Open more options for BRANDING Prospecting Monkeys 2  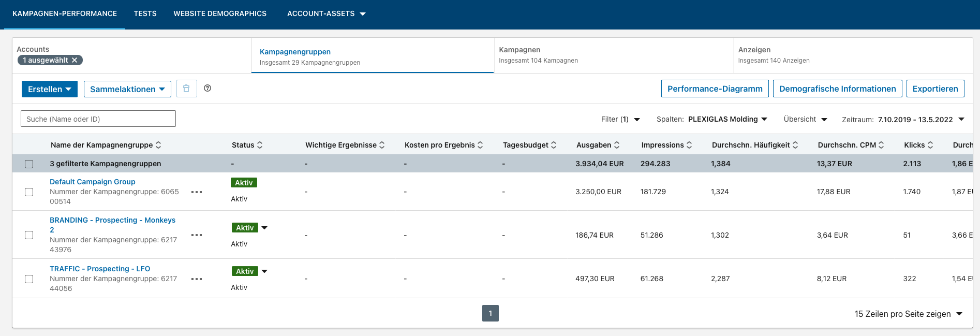click(x=197, y=235)
